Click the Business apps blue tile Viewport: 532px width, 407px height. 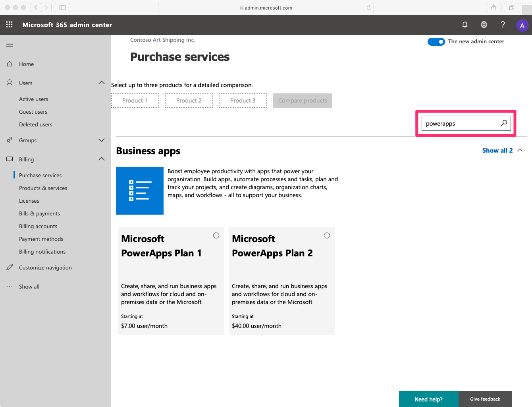point(140,191)
